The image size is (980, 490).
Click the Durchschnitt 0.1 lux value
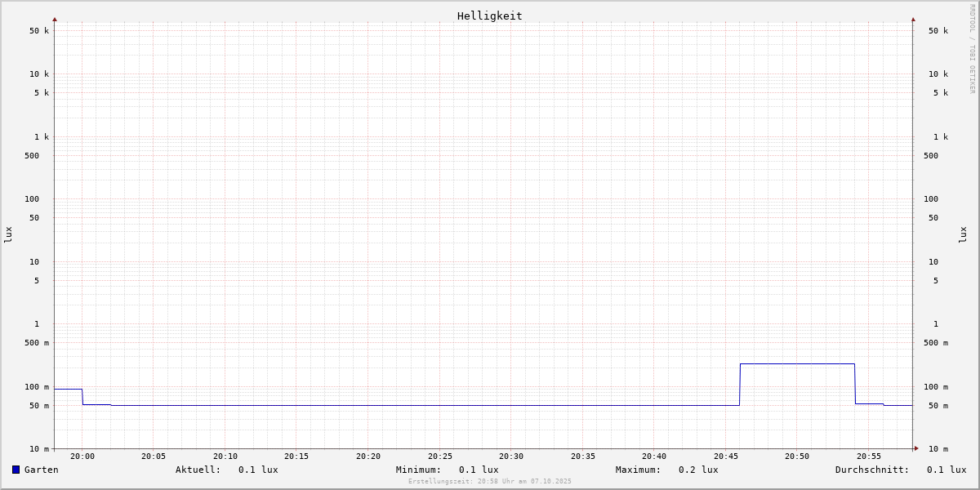coord(946,470)
